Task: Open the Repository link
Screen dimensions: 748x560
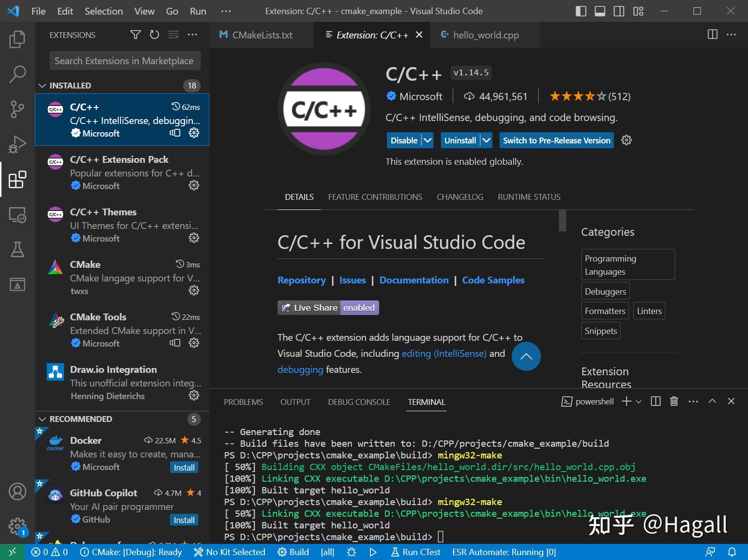Action: [301, 280]
